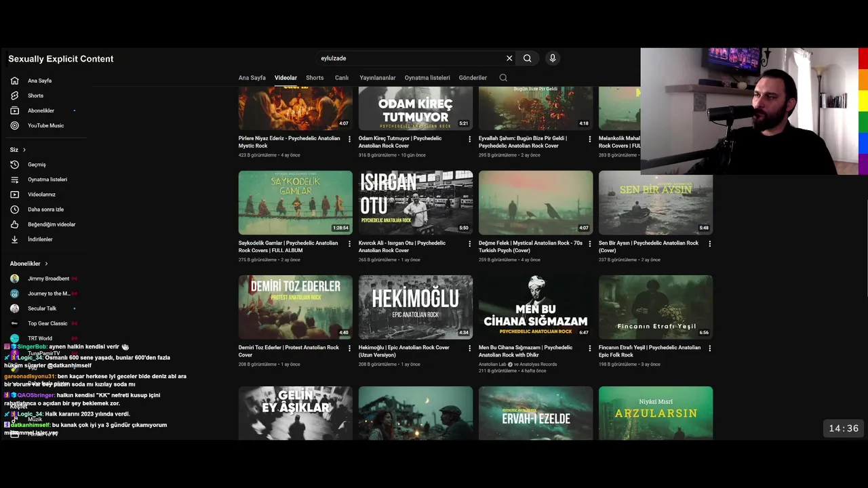The image size is (868, 488).
Task: Switch to the channel Shorts tab
Action: pyautogui.click(x=315, y=78)
